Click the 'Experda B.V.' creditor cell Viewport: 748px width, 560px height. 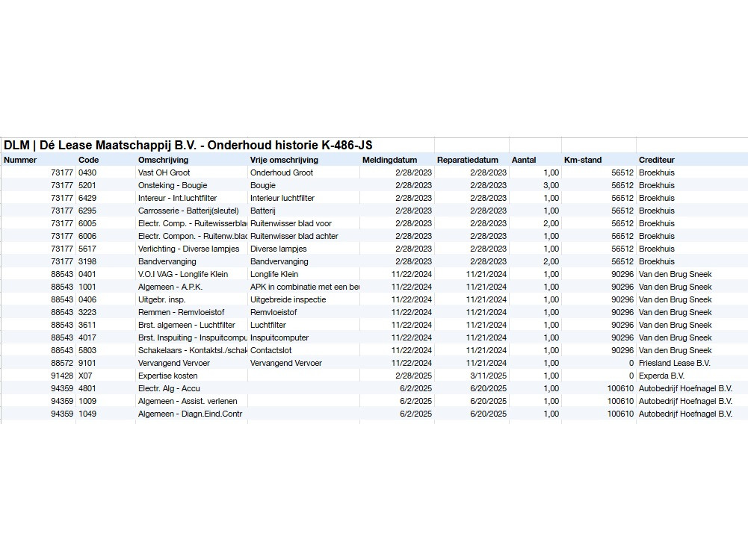[662, 376]
